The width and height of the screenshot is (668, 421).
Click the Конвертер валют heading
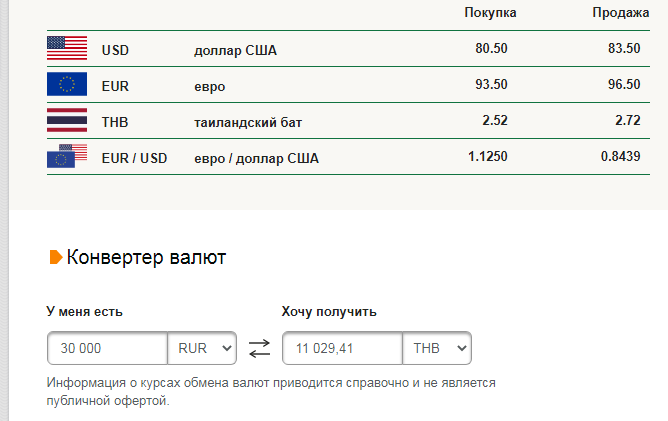[x=146, y=257]
